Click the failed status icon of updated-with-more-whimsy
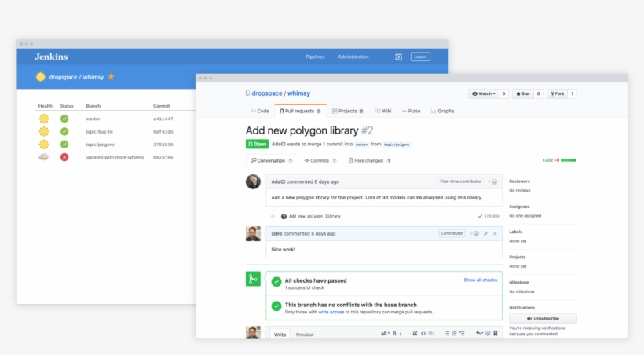Screen dimensions: 644x355 click(64, 157)
